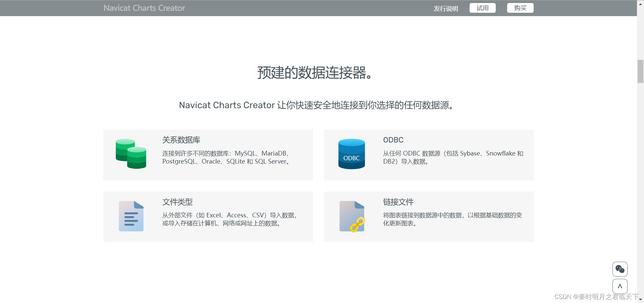Click the MySQL, MariaDB database description text
The image size is (644, 303).
coord(227,158)
